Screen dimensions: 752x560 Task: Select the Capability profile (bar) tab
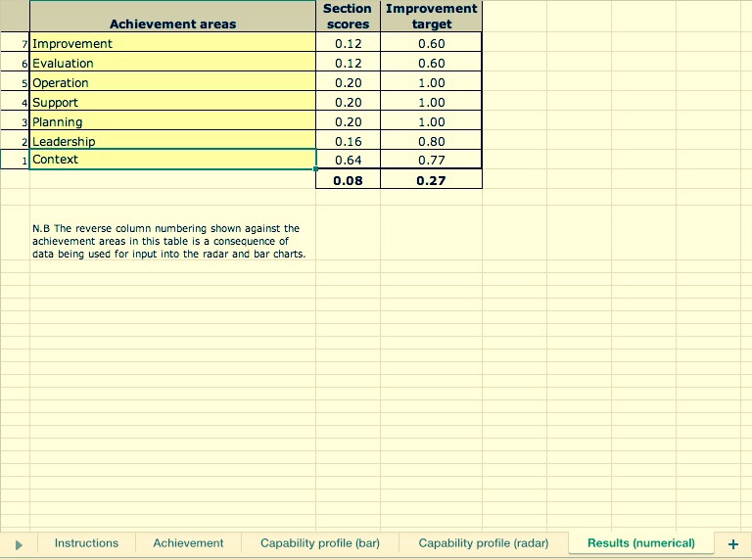pyautogui.click(x=319, y=543)
